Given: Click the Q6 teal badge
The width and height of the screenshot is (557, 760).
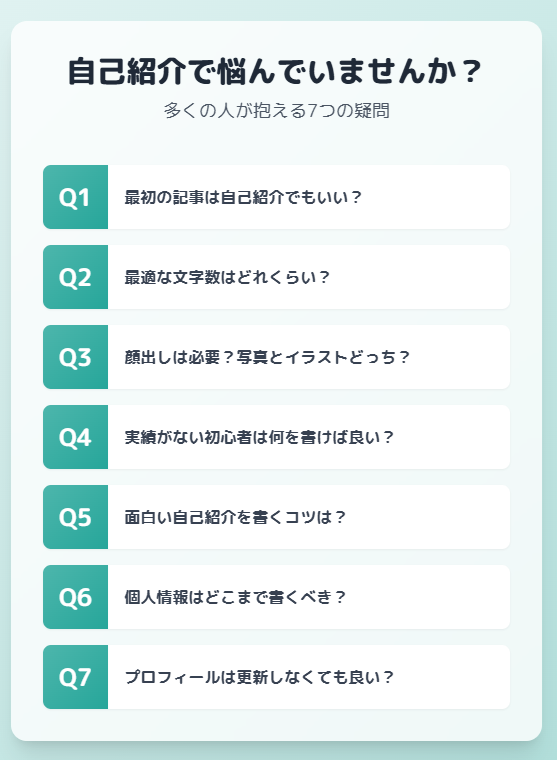Looking at the screenshot, I should coord(75,597).
